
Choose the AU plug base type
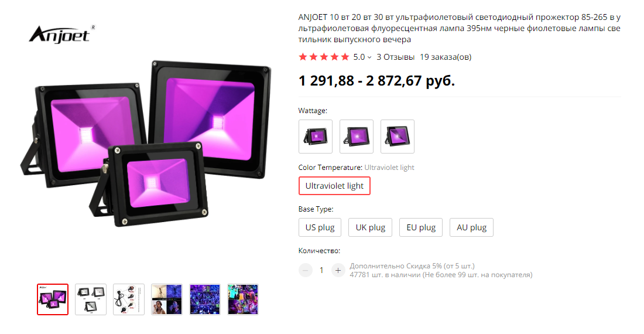pos(471,227)
